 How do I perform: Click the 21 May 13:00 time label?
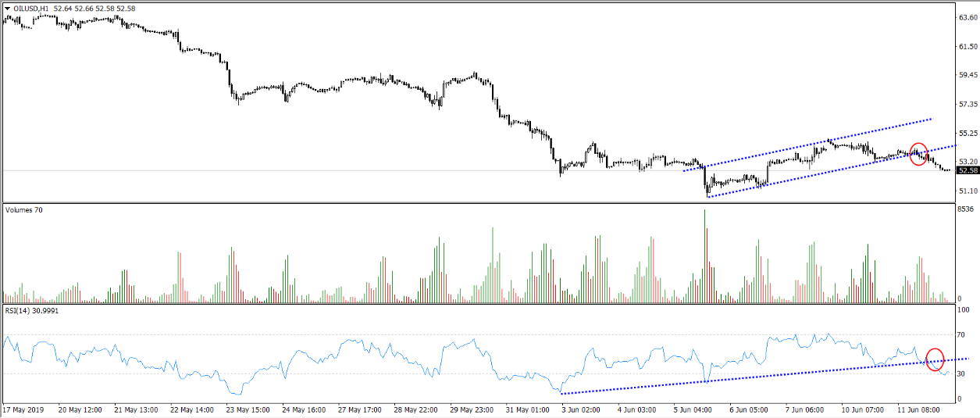click(x=137, y=409)
